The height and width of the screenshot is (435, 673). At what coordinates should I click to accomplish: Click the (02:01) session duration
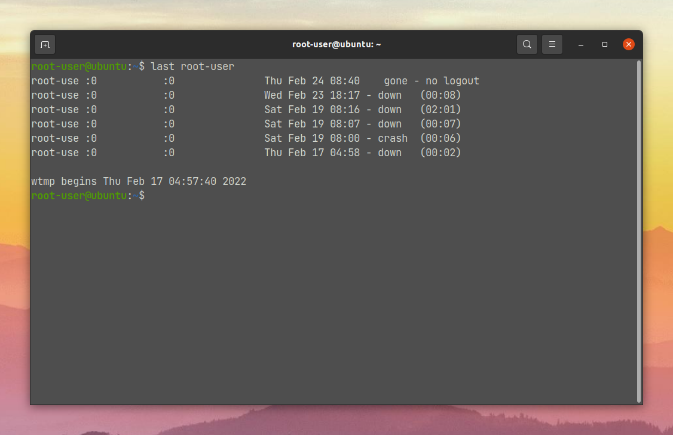(440, 110)
